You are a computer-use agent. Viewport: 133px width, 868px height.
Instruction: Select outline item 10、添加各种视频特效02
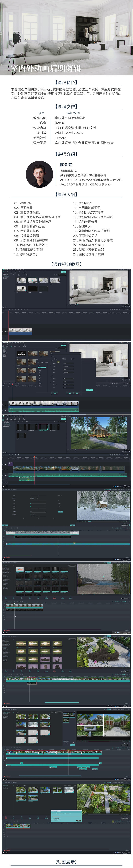click(31, 245)
